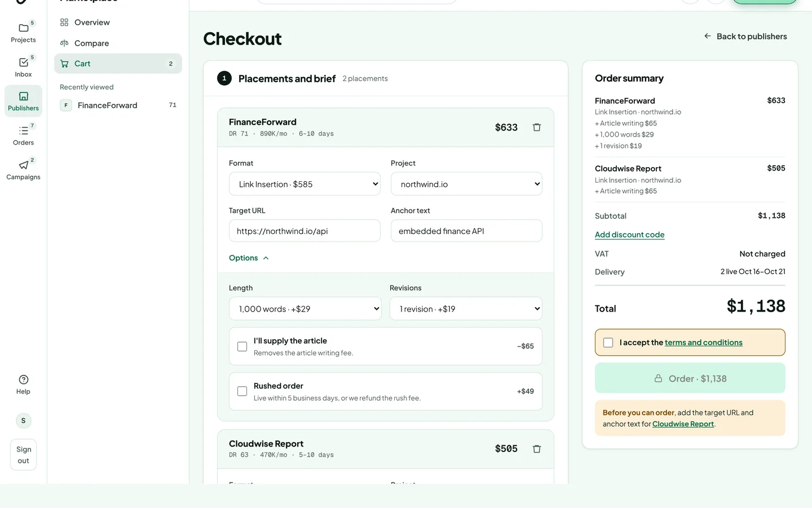Open the Help icon

pos(23,380)
